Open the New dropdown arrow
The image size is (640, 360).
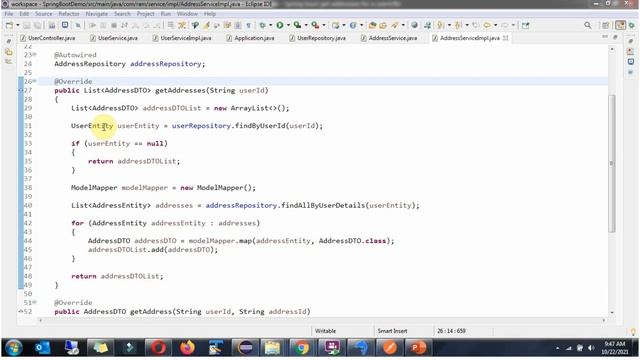click(x=18, y=25)
